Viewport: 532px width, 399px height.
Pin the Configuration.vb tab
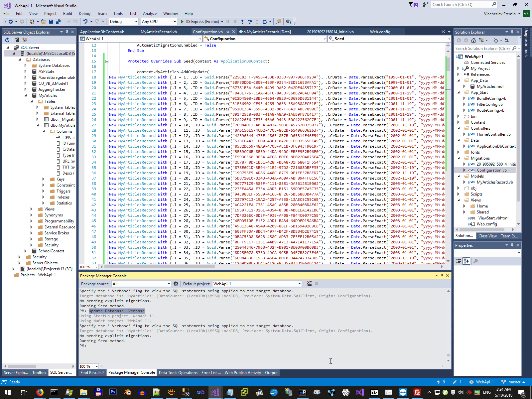228,32
